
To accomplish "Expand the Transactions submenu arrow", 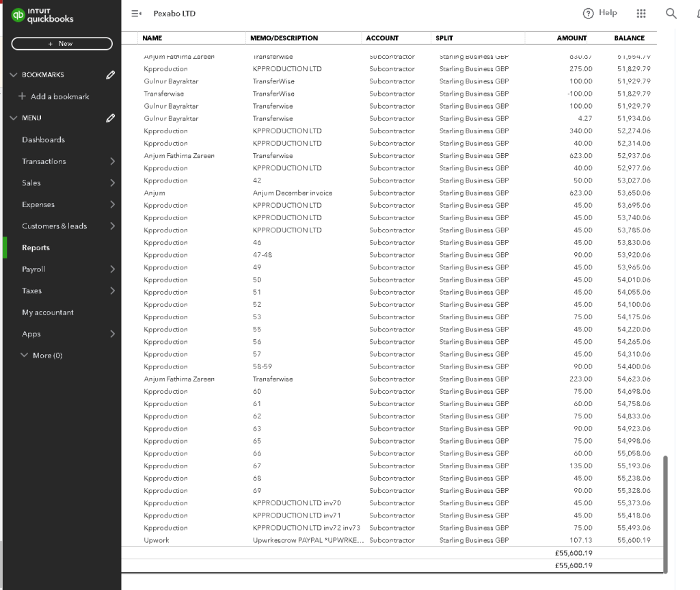I will 113,161.
